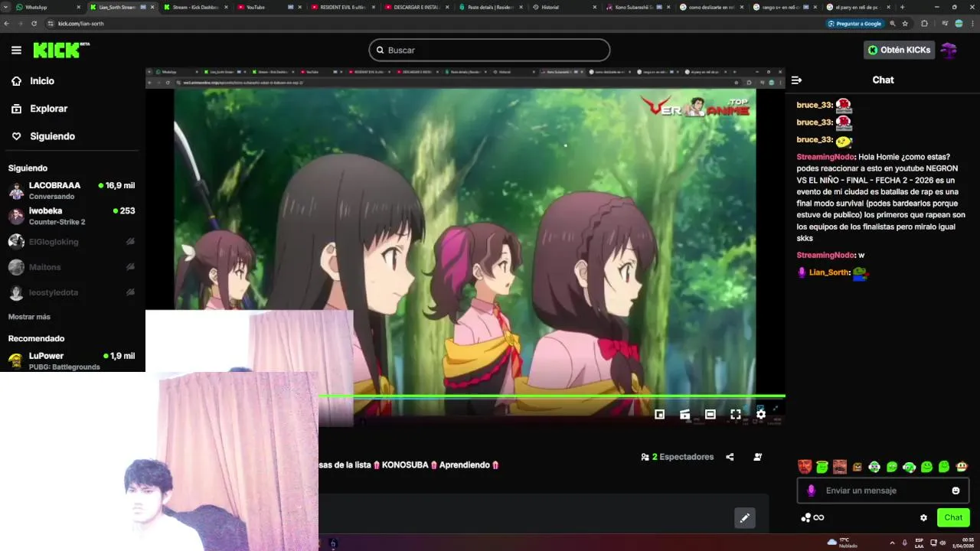
Task: Open the hamburger sidebar menu
Action: pos(16,51)
